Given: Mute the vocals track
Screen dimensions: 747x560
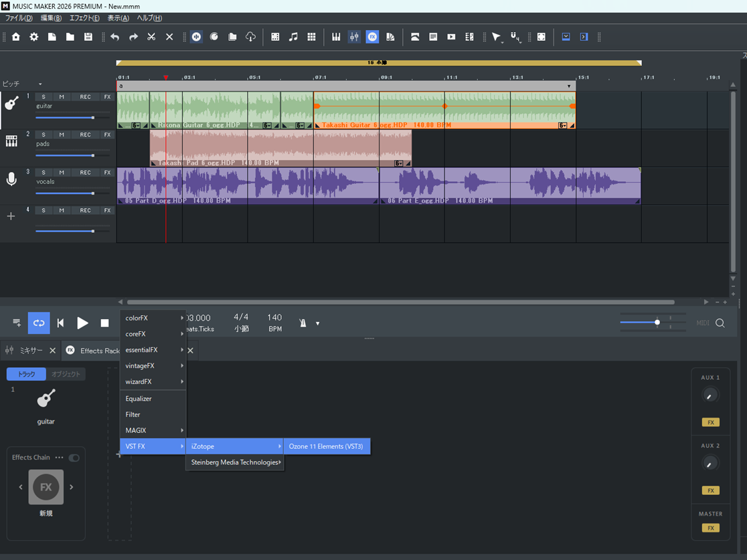Looking at the screenshot, I should tap(62, 173).
